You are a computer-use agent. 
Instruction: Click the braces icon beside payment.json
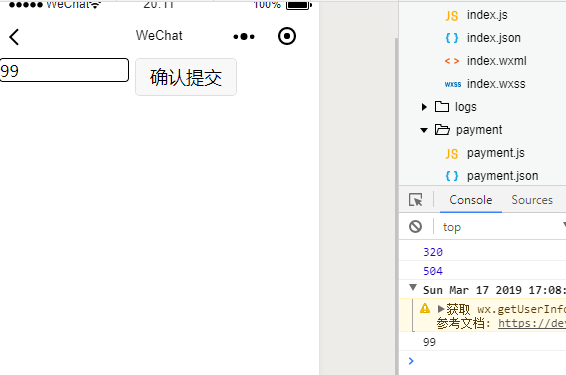point(452,176)
